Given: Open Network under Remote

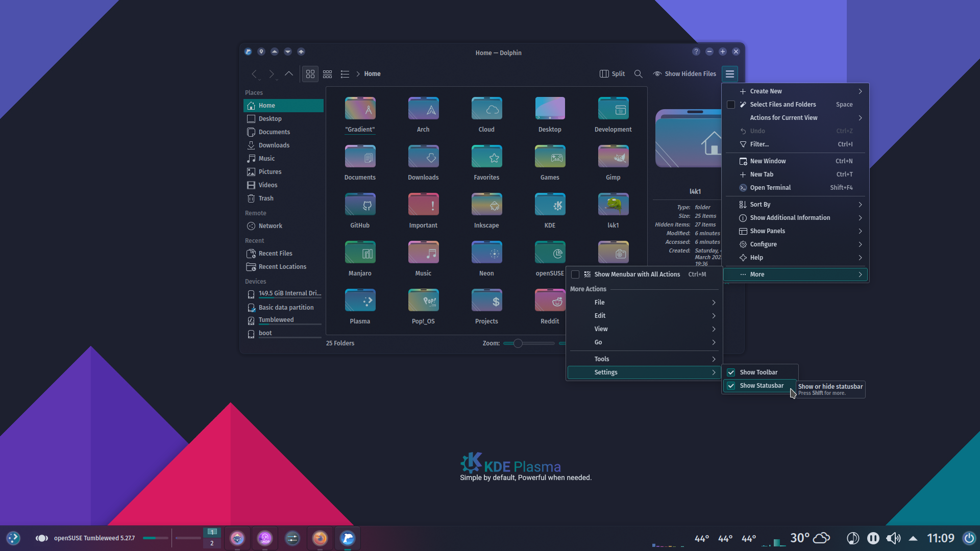Looking at the screenshot, I should 283,226.
